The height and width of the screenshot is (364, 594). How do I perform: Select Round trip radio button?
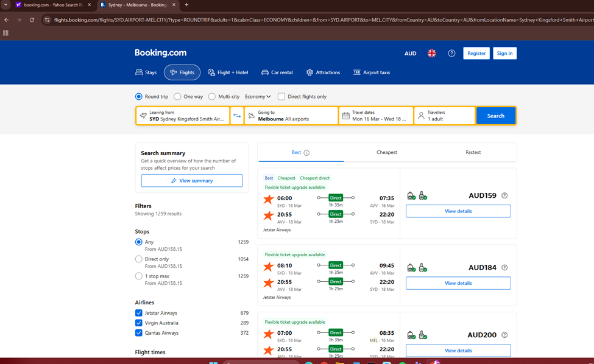pyautogui.click(x=139, y=97)
